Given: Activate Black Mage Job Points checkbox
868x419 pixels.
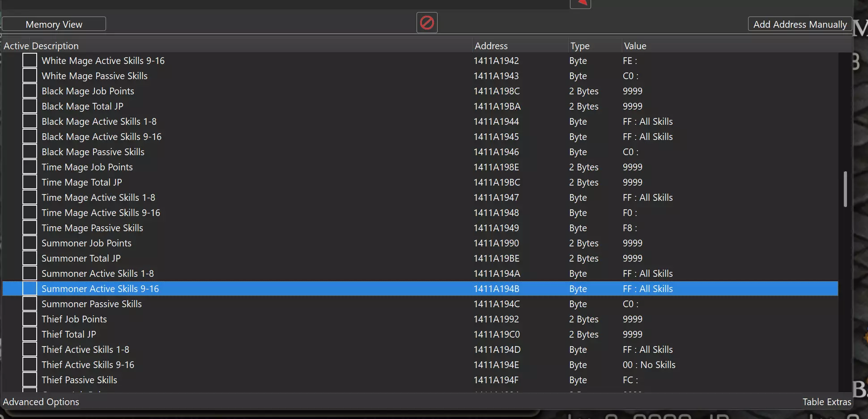Looking at the screenshot, I should point(30,91).
